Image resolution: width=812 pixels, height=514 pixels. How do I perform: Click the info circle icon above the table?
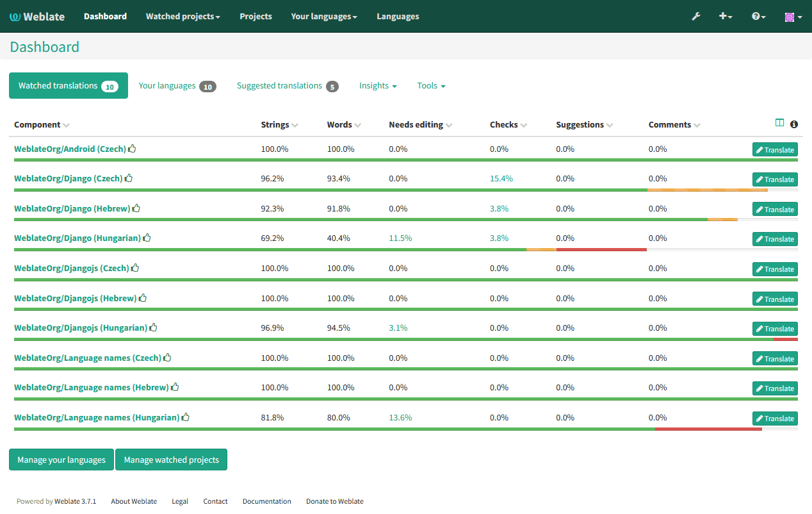click(x=793, y=124)
